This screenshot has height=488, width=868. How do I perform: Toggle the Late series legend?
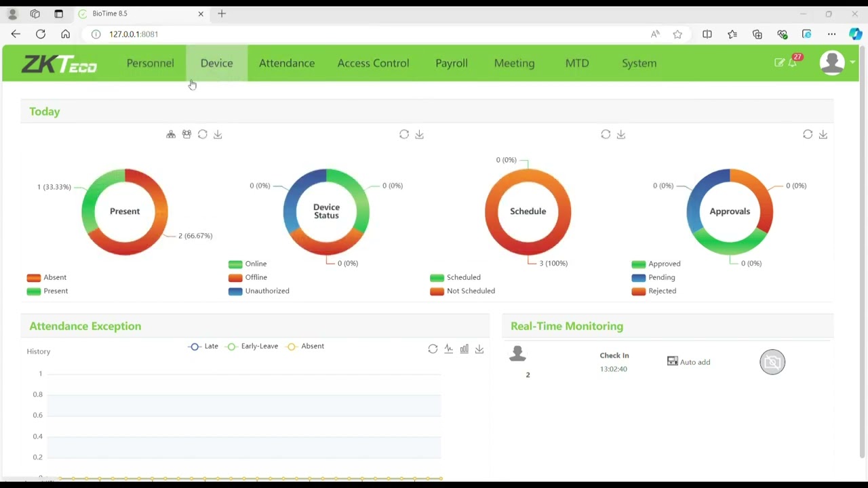(x=203, y=346)
